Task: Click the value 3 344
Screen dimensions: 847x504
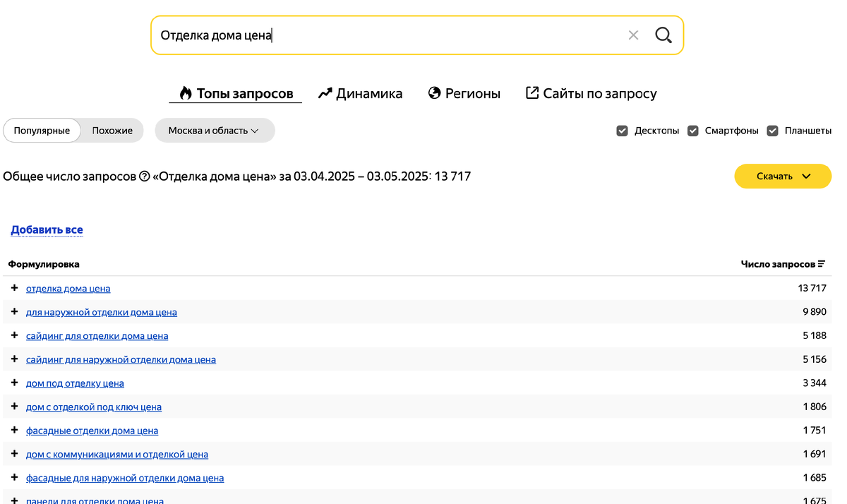Action: pyautogui.click(x=815, y=383)
